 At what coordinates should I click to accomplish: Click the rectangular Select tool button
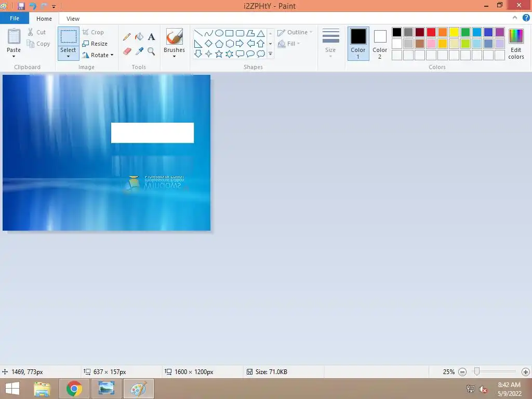(x=68, y=37)
